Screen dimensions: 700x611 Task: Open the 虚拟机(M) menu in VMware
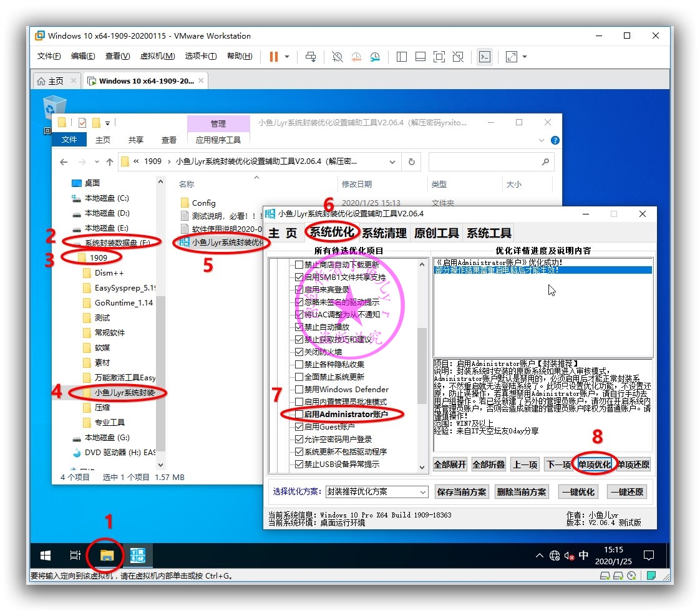[157, 56]
